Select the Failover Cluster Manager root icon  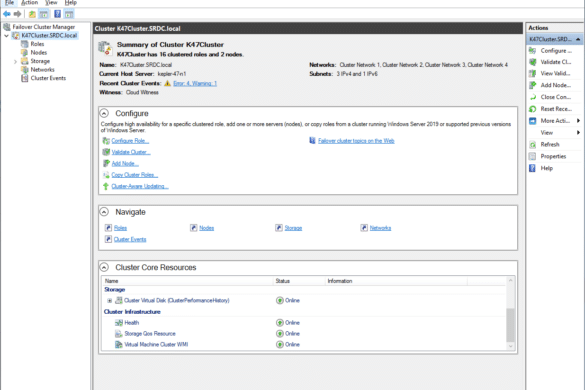point(7,27)
